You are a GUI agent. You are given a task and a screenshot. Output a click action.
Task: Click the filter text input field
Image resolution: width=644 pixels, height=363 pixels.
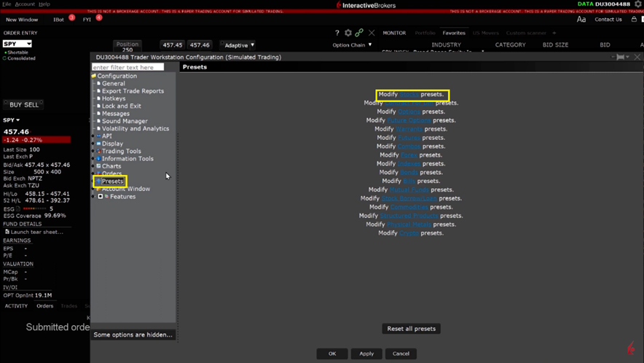coord(127,67)
